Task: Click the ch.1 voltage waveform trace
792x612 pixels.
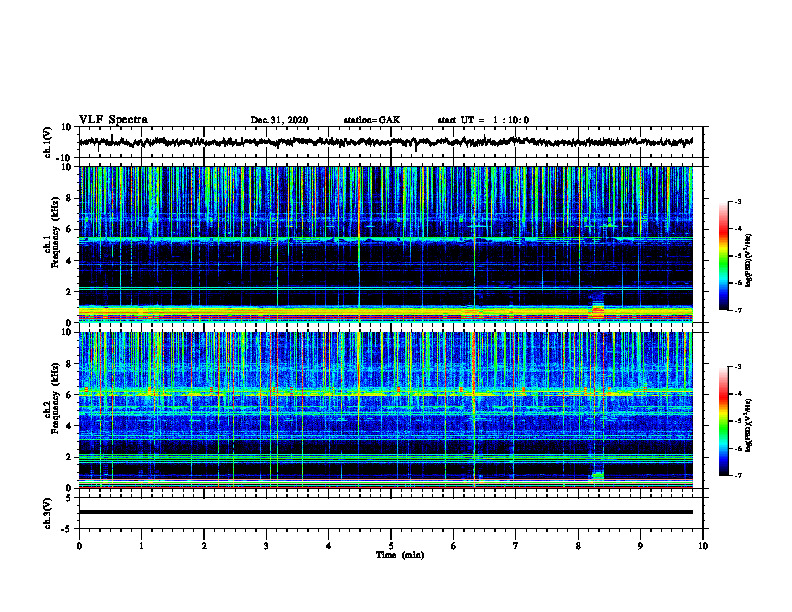Action: [386, 142]
